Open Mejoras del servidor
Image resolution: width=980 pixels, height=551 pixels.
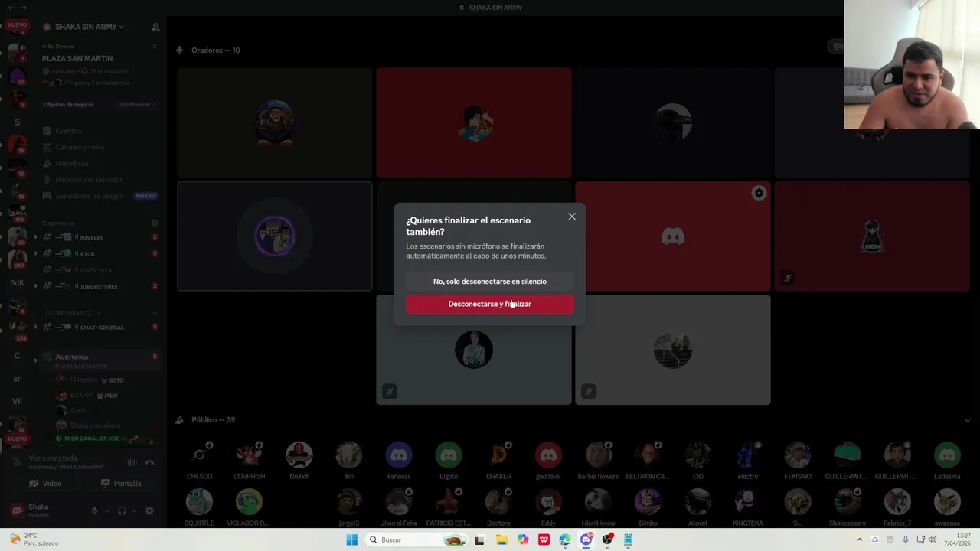tap(88, 179)
